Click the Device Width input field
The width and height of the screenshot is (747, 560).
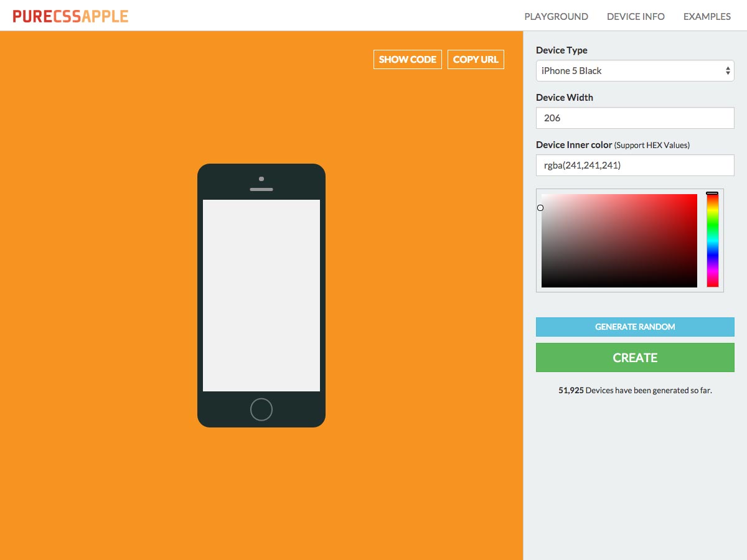(635, 118)
